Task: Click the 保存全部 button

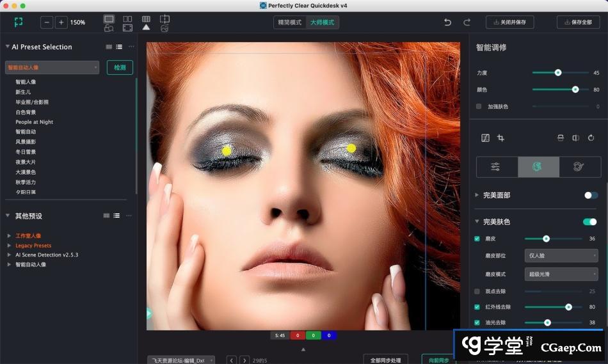Action: click(578, 22)
